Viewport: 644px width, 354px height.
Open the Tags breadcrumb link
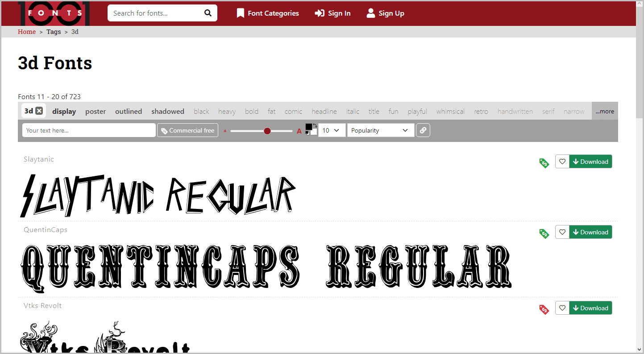click(x=54, y=32)
